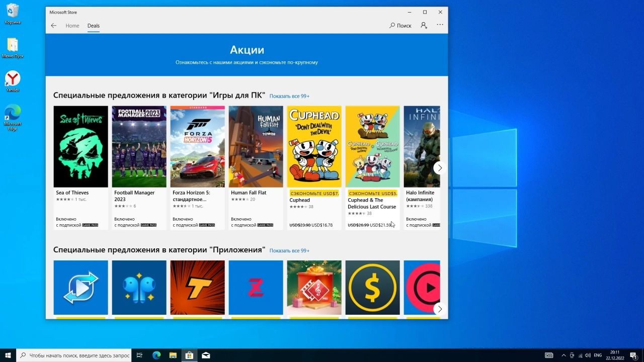Open the Windows Start button

[8, 355]
